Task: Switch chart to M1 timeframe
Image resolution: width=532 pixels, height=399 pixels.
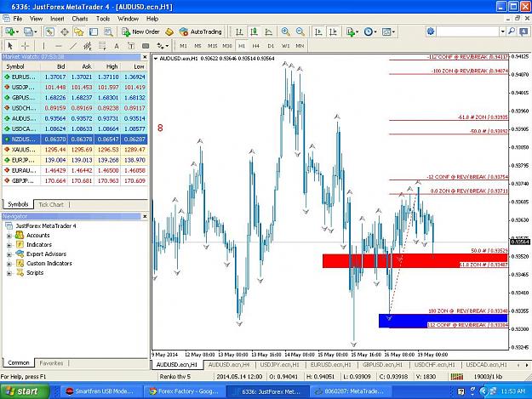Action: coord(183,45)
